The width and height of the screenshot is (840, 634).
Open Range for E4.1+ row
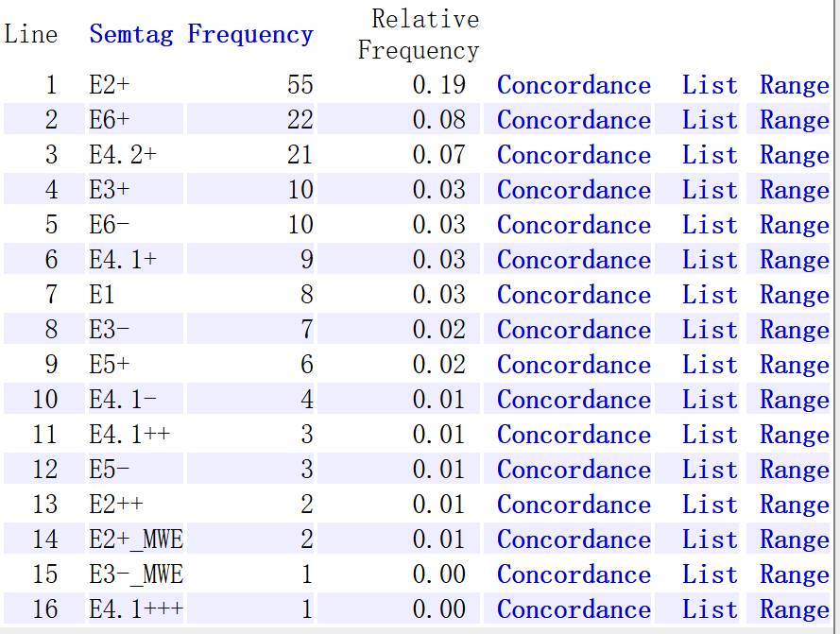(x=794, y=260)
